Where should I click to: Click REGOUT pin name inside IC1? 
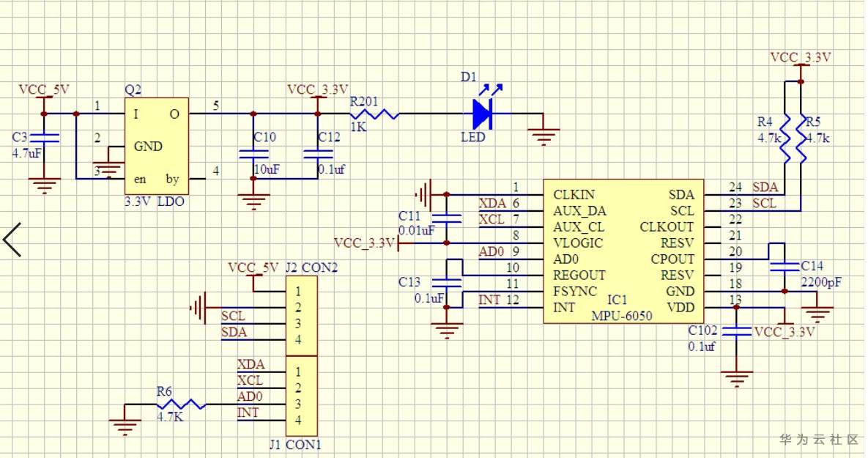coord(579,276)
